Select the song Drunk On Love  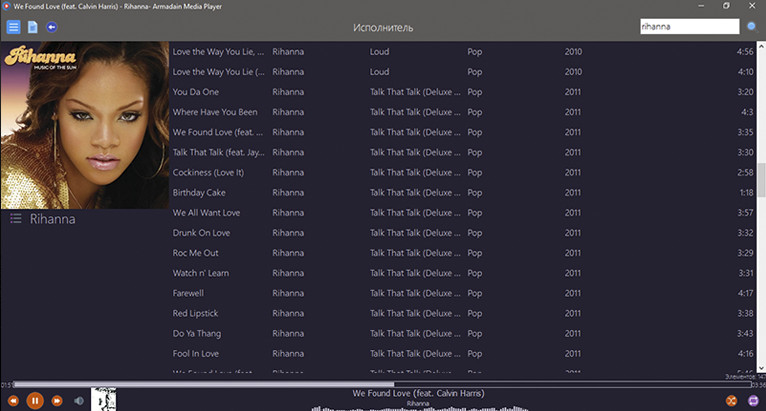click(201, 233)
